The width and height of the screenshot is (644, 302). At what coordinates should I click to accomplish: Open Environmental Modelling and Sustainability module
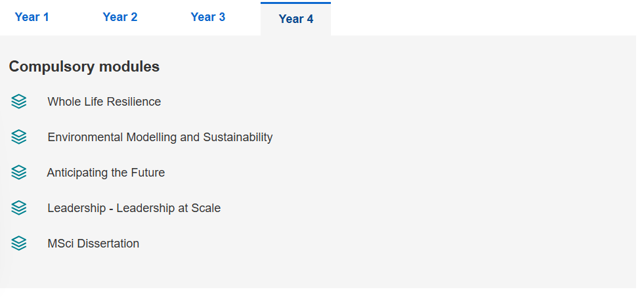tap(160, 137)
